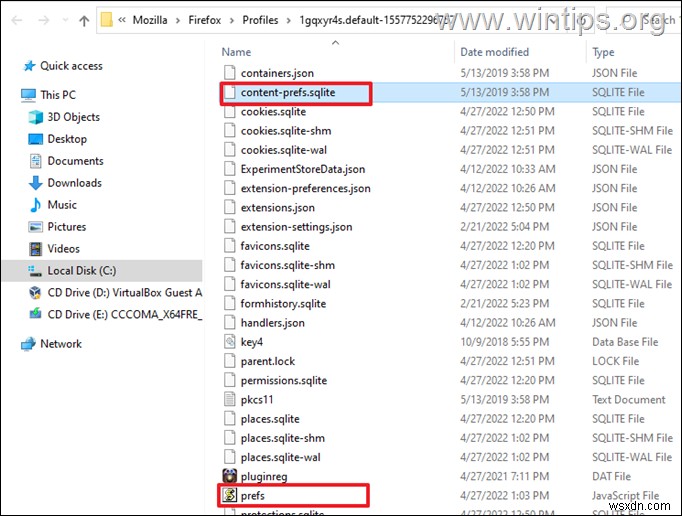
Task: Open Documents in the sidebar
Action: point(75,161)
